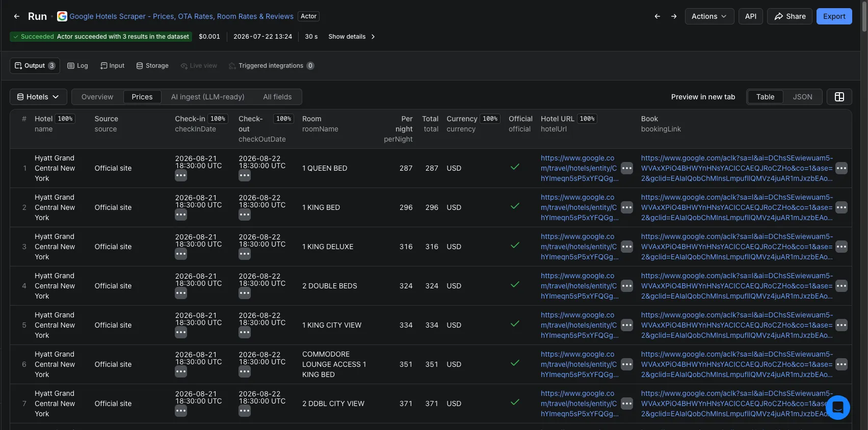
Task: Click the '1 QUEEN BED' room cell
Action: coord(325,168)
